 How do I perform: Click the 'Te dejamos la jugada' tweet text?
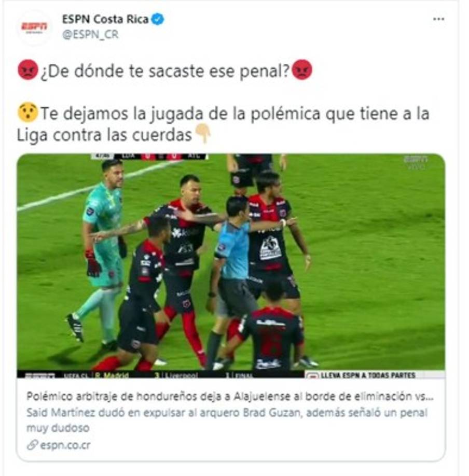point(223,124)
